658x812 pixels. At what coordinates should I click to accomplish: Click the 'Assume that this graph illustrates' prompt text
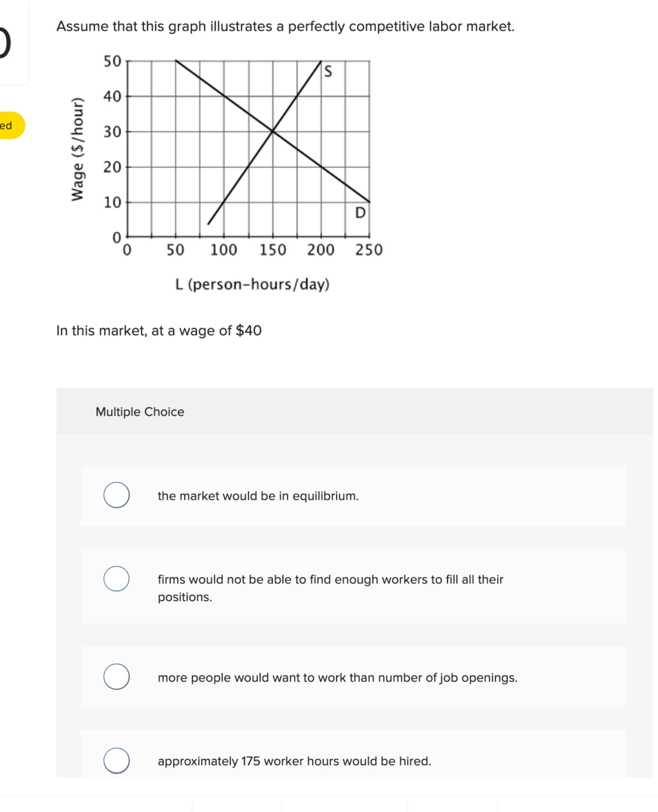(x=285, y=26)
